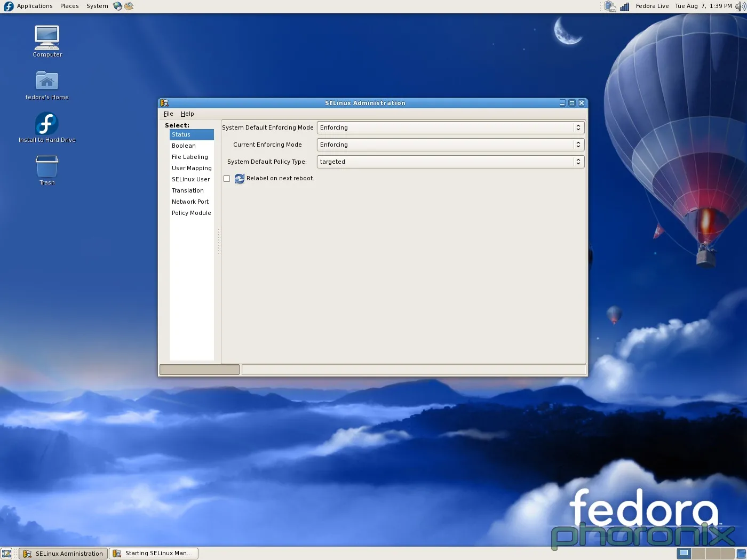The width and height of the screenshot is (747, 560).
Task: Click the network signal bars tray icon
Action: pos(624,6)
